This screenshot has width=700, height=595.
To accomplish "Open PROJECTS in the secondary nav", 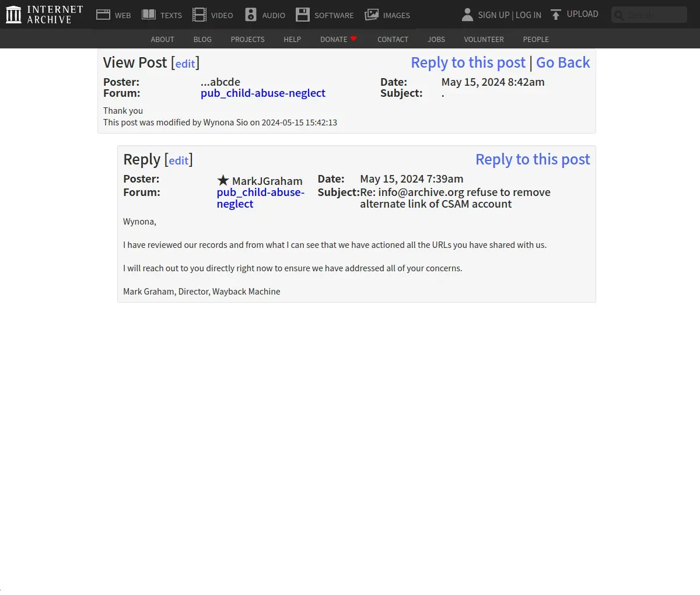I will [247, 39].
